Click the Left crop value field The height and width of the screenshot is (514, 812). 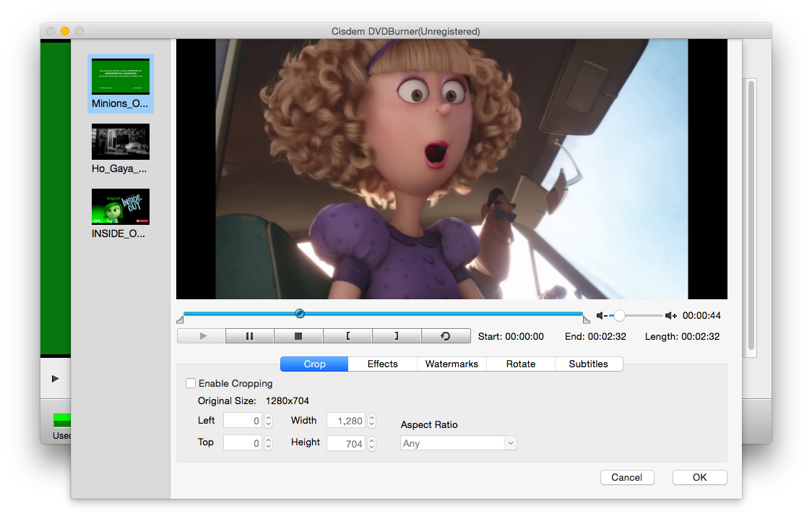point(243,421)
